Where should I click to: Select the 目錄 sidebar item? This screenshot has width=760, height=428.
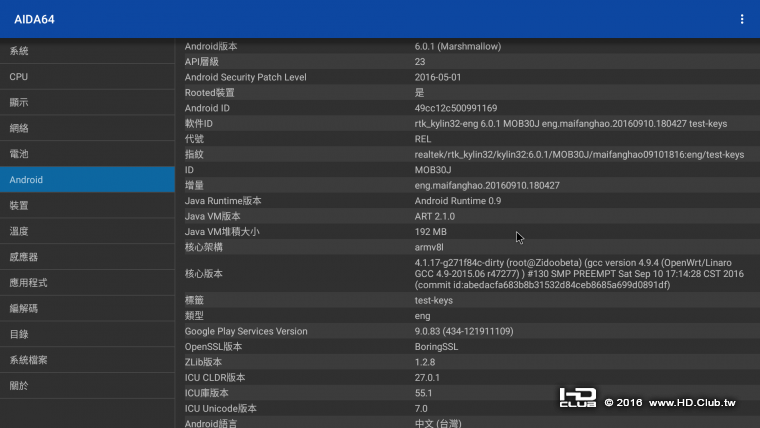coord(87,334)
